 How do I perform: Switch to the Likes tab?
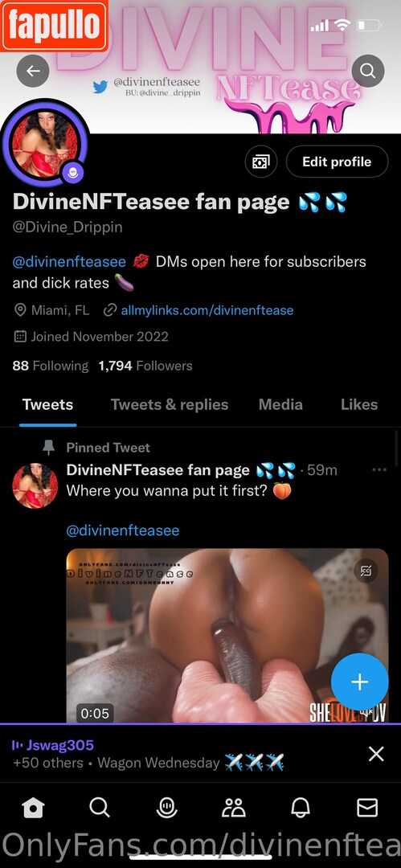[x=359, y=404]
